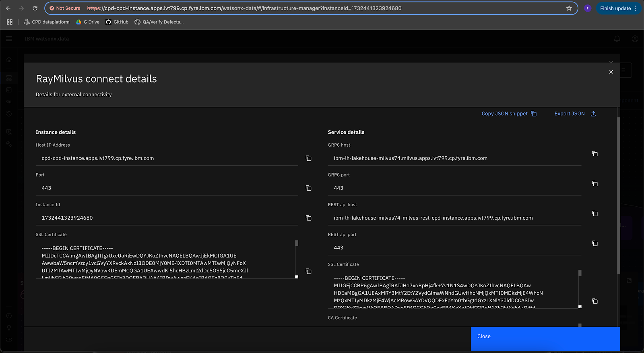This screenshot has height=353, width=644.
Task: Click the Service details heading
Action: tap(346, 132)
